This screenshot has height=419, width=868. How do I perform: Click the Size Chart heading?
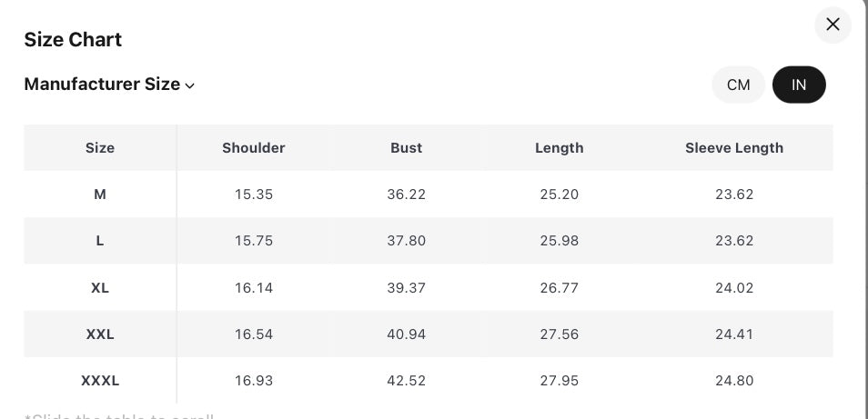(x=73, y=39)
